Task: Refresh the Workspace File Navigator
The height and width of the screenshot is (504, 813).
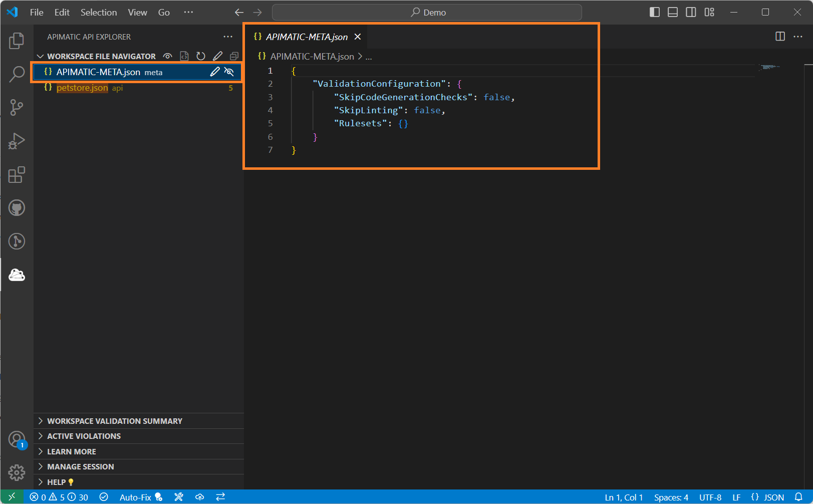Action: tap(201, 56)
